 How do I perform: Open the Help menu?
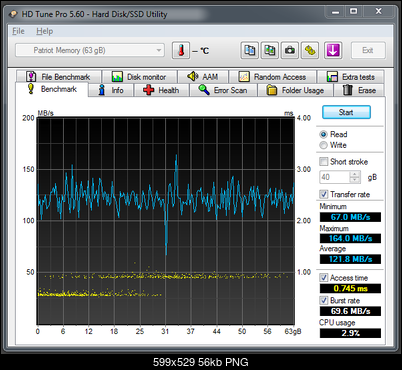tap(44, 31)
